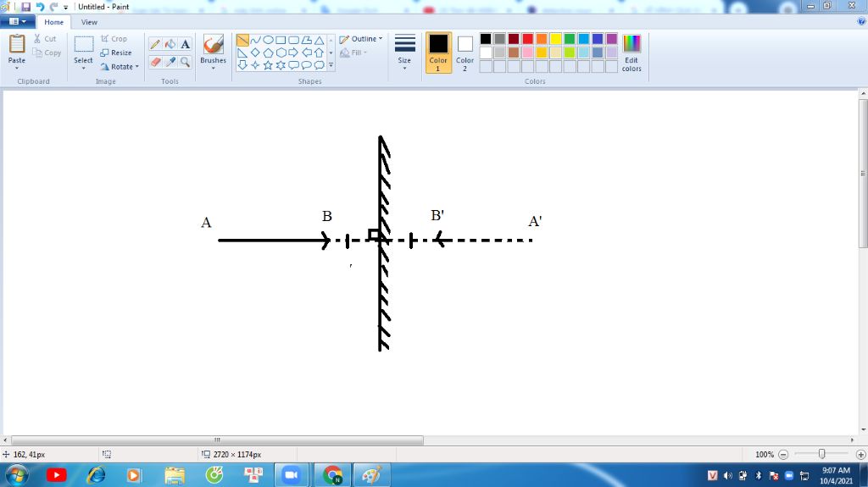The height and width of the screenshot is (487, 868).
Task: Pick the red color swatch
Action: [x=527, y=39]
